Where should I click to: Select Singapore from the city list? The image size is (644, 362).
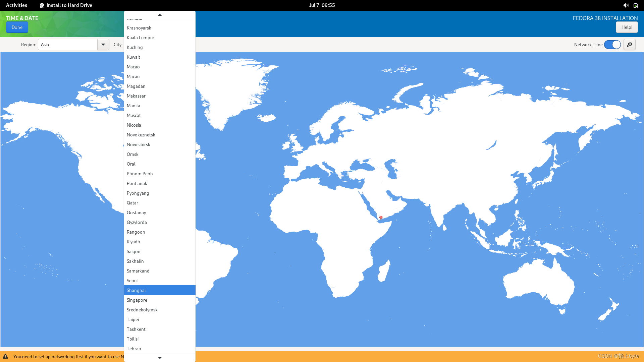coord(137,300)
